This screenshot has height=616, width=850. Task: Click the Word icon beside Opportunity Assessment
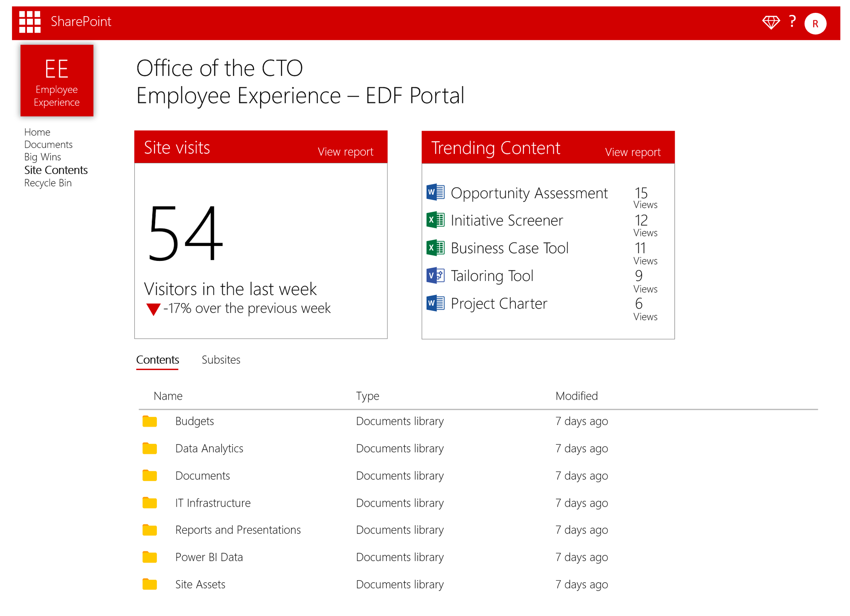click(x=435, y=192)
